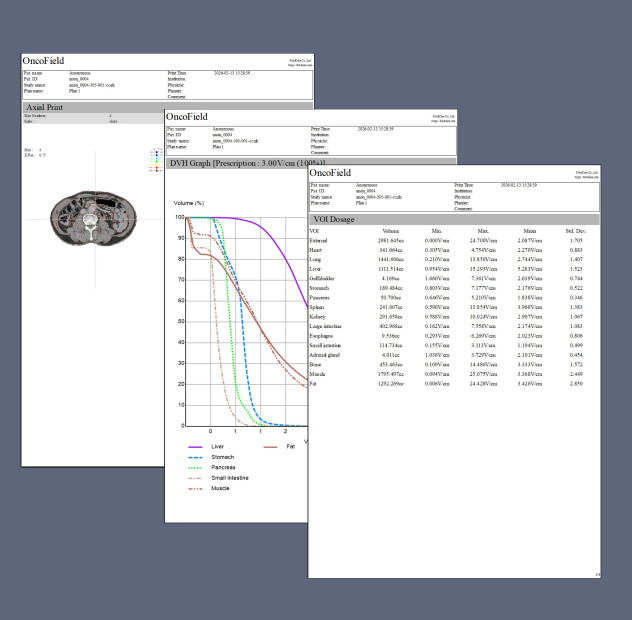Click the Muscle volume value 1795.497cc
Image resolution: width=632 pixels, height=620 pixels.
click(391, 374)
